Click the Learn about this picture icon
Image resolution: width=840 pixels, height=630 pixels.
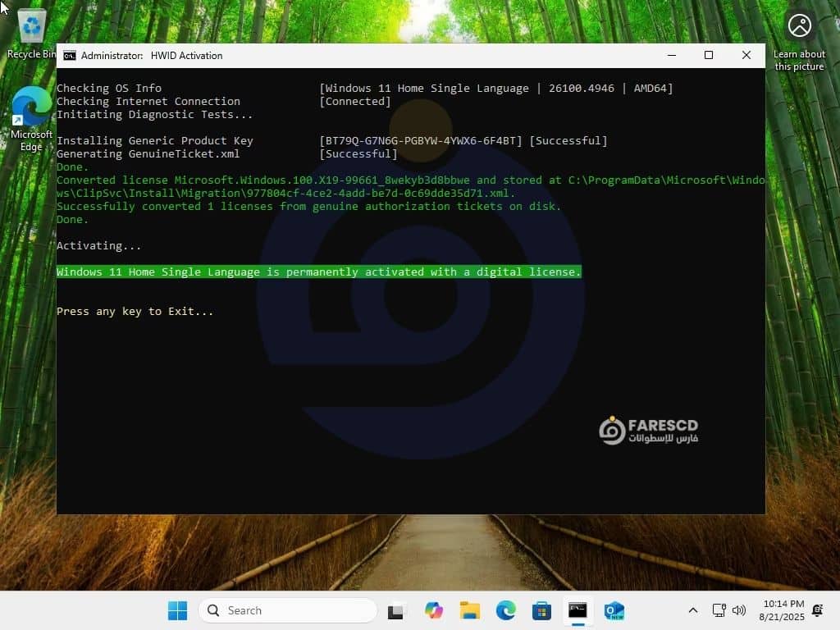799,40
